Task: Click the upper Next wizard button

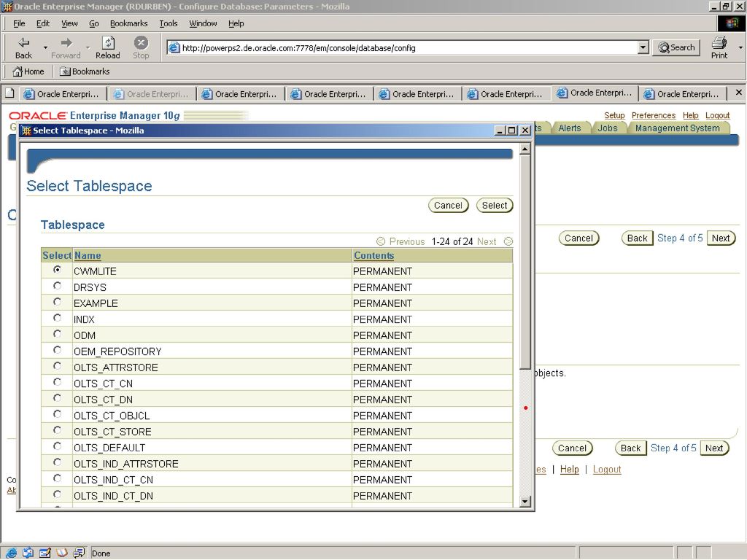Action: [x=721, y=238]
